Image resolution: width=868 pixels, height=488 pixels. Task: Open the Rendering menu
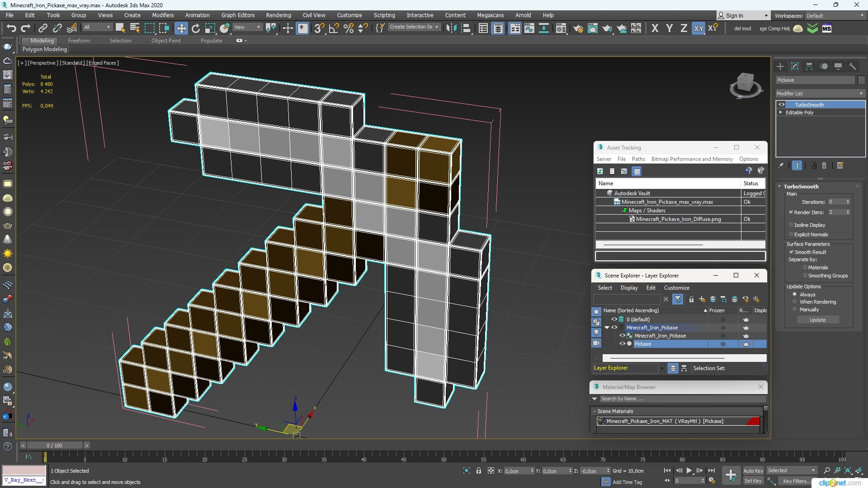(278, 15)
